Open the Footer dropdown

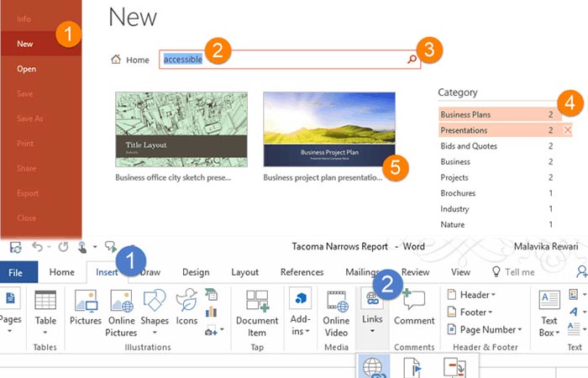click(x=470, y=312)
